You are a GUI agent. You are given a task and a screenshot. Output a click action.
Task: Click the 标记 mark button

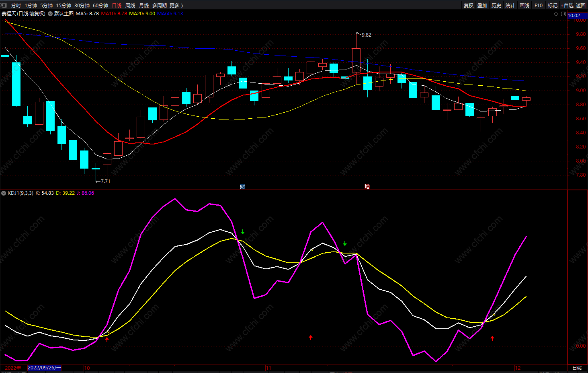(553, 5)
